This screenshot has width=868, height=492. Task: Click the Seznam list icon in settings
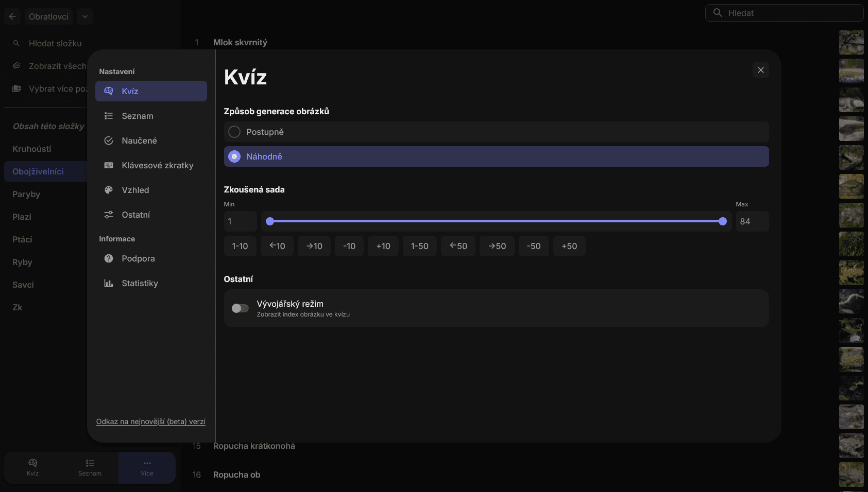pyautogui.click(x=109, y=116)
